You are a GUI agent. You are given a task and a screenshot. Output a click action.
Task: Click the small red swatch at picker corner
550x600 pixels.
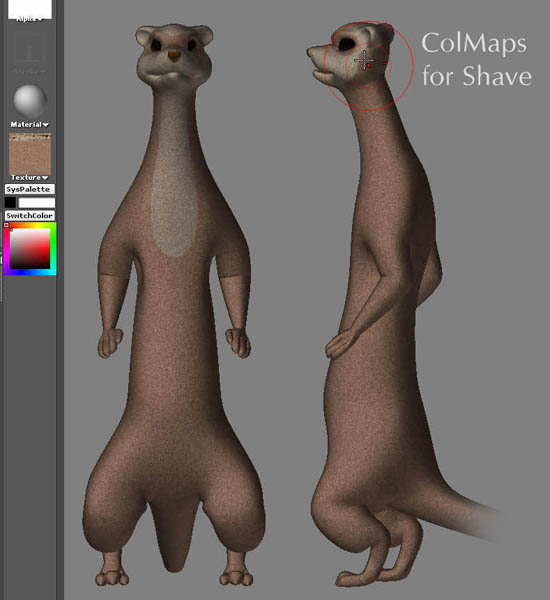tap(7, 225)
